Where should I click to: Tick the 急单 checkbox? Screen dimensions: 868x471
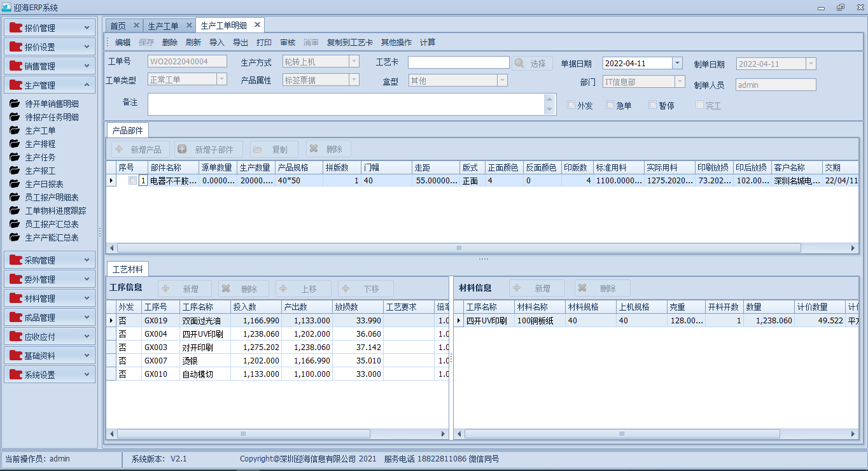[610, 105]
